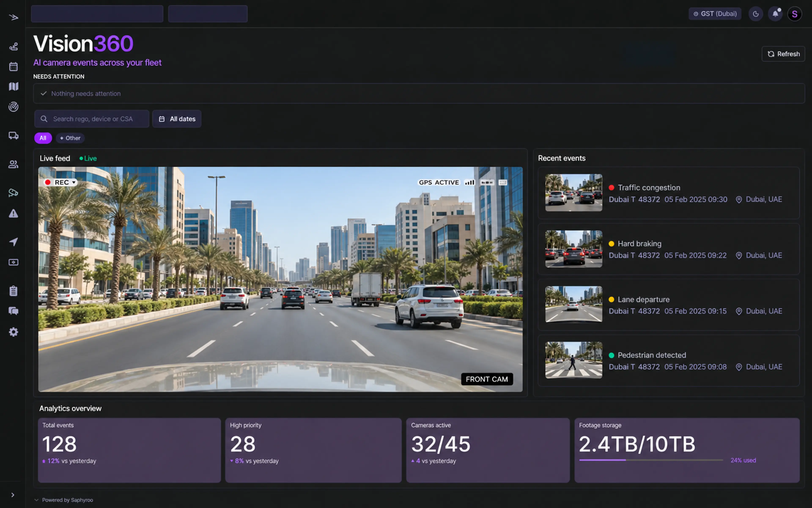Click the Total events 128 card

[129, 450]
